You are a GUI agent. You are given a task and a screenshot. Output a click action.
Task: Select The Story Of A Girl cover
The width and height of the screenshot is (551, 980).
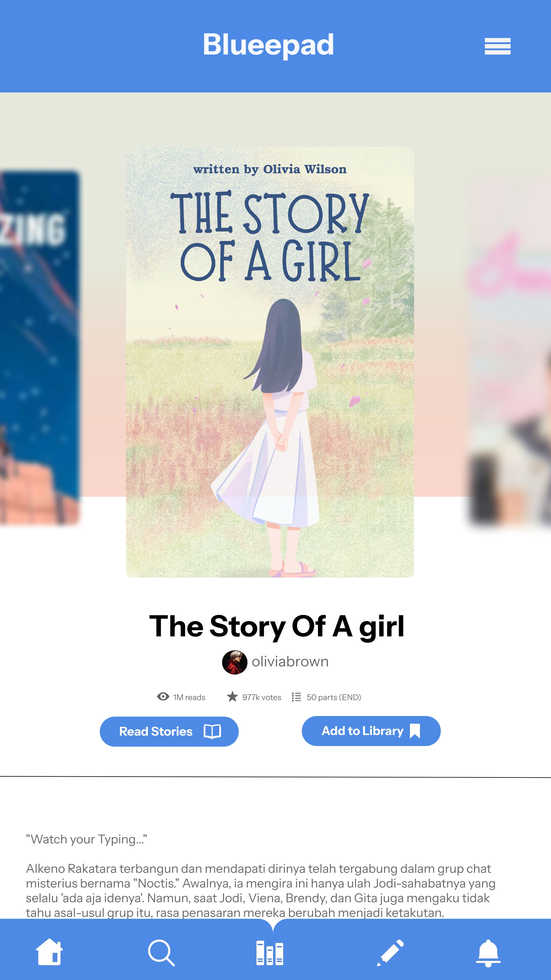coord(270,362)
